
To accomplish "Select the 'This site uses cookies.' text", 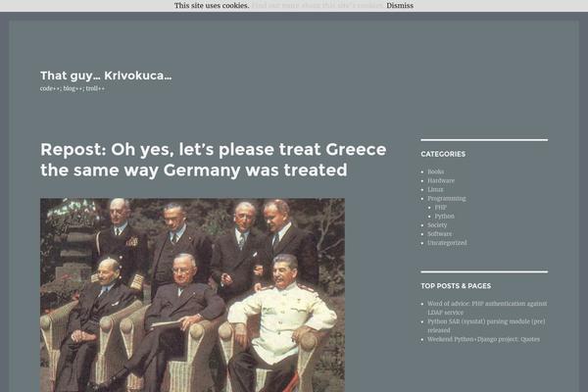I will tap(212, 6).
